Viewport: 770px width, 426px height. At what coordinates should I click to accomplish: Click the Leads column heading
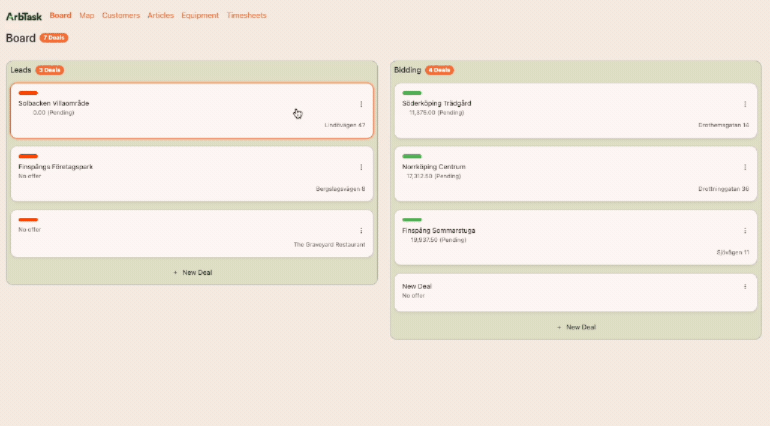21,70
